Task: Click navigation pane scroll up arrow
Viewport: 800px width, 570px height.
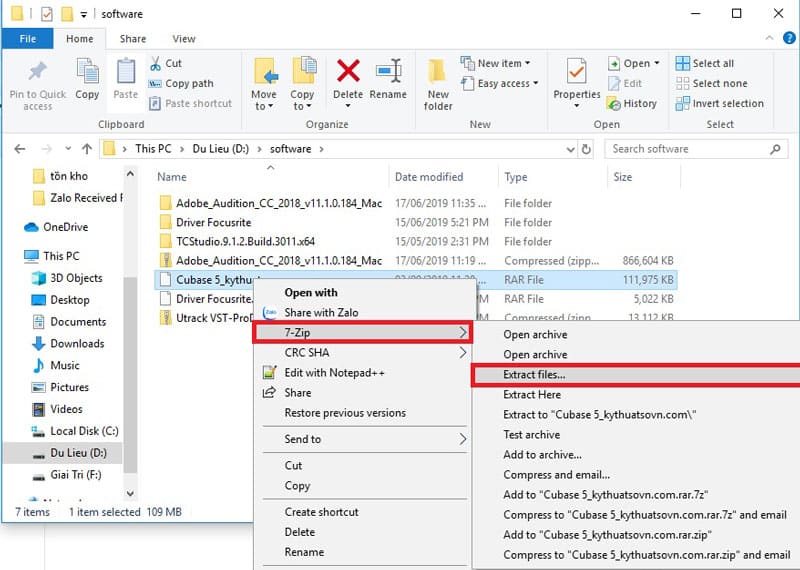Action: tap(130, 174)
